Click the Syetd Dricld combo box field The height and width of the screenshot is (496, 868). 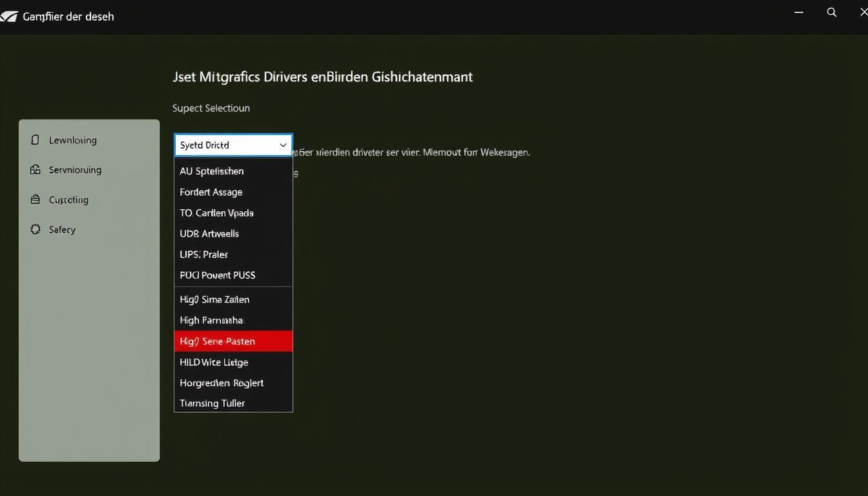pyautogui.click(x=233, y=145)
